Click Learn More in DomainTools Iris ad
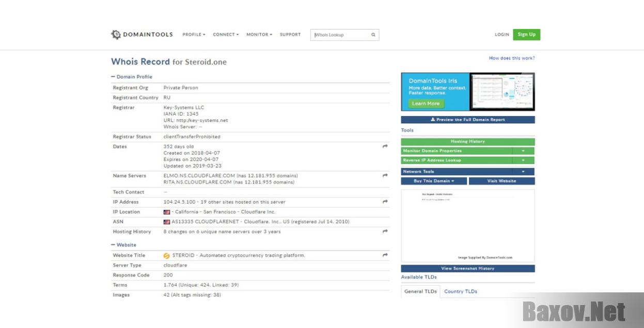 pos(426,104)
